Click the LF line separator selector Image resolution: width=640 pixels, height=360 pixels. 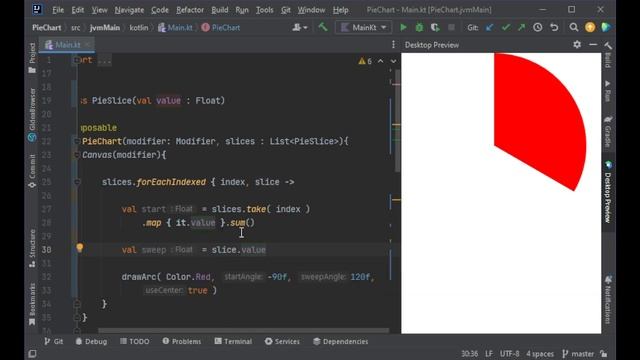(489, 353)
